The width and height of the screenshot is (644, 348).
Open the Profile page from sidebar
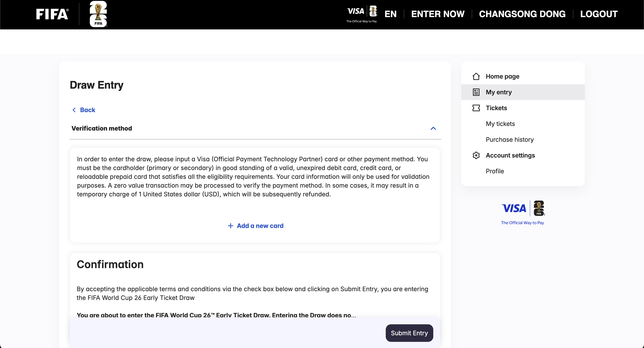(x=495, y=171)
